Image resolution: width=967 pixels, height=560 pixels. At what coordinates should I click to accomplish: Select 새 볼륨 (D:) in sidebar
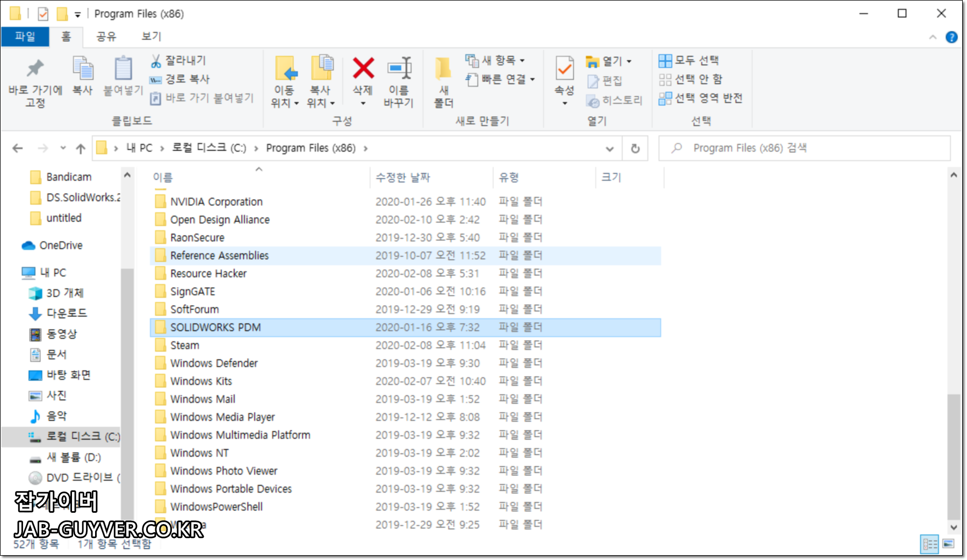(x=66, y=457)
